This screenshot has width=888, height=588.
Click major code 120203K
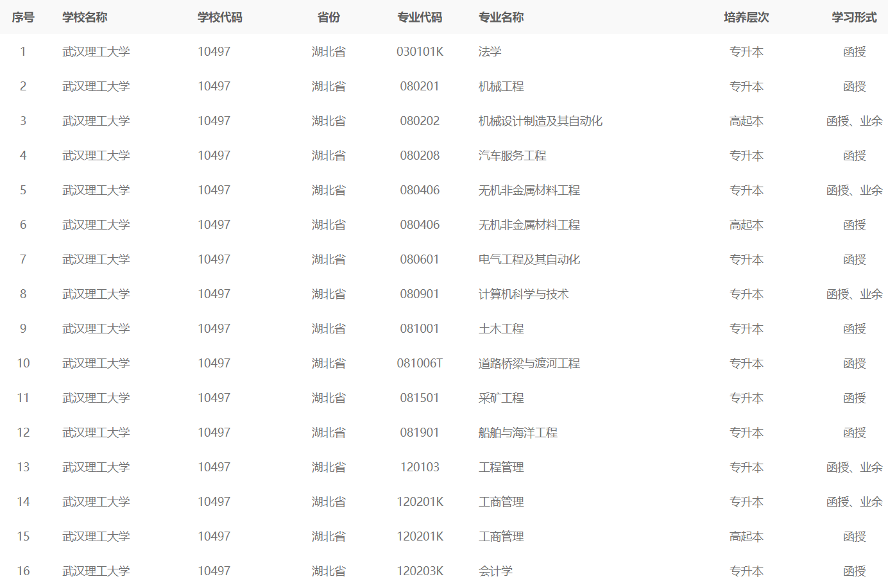pos(420,571)
